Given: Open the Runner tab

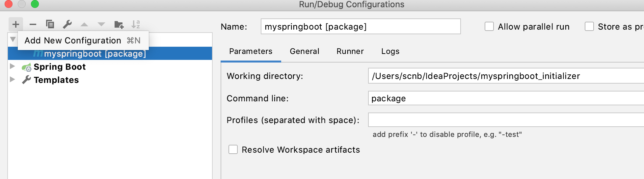Looking at the screenshot, I should click(x=350, y=51).
